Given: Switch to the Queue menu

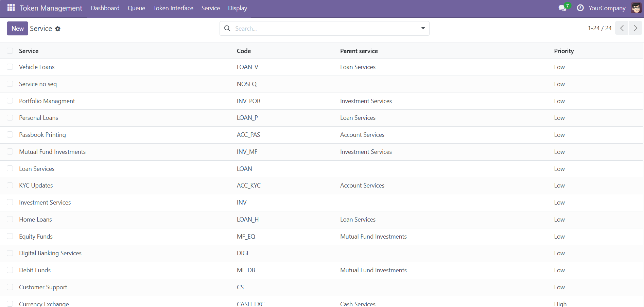Looking at the screenshot, I should 136,8.
